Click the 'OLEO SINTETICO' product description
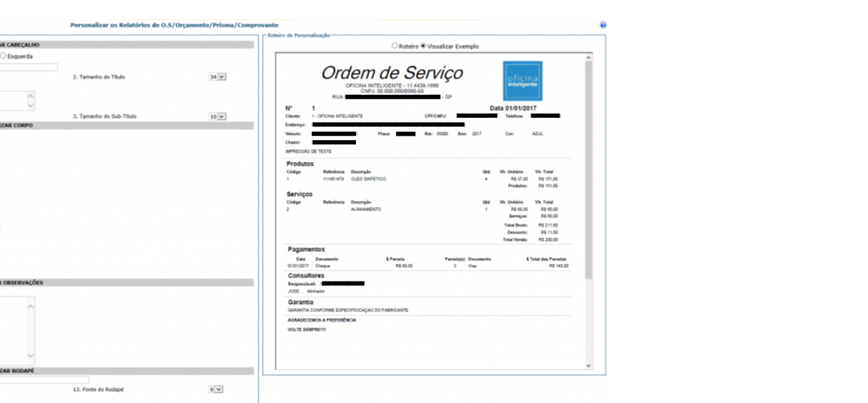Image resolution: width=868 pixels, height=403 pixels. [369, 179]
